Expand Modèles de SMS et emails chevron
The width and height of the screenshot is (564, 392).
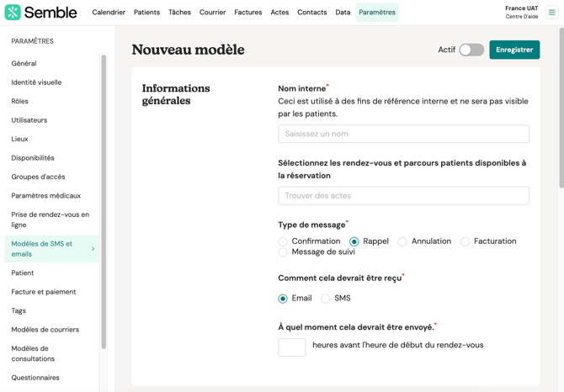93,249
